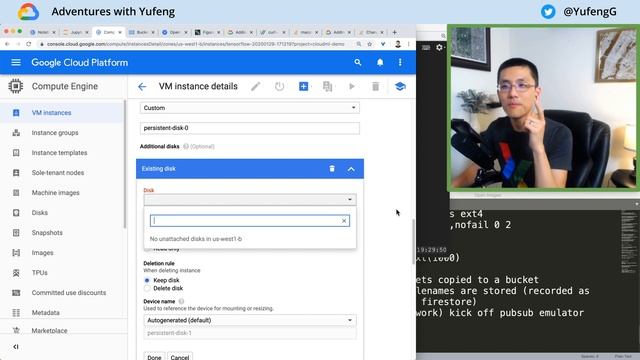Select the Keep disk radio button

click(147, 280)
